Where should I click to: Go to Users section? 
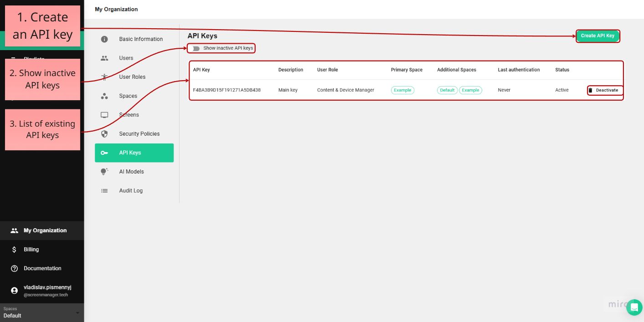point(134,58)
